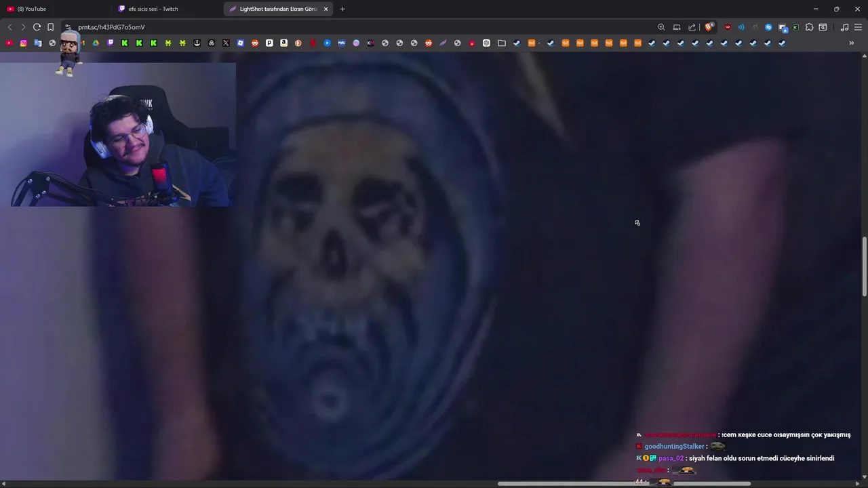
Task: Go back to the previous page
Action: point(9,27)
